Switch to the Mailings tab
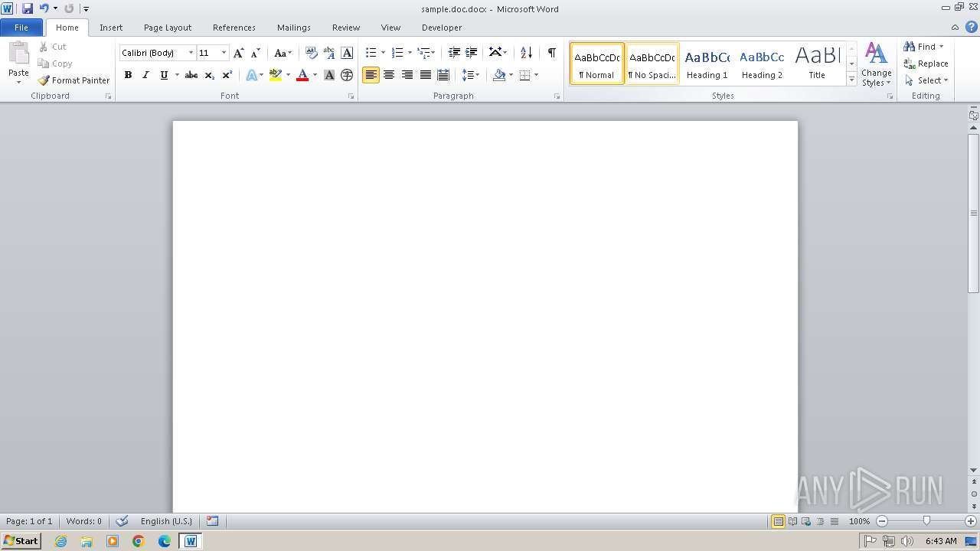This screenshot has width=980, height=551. point(294,28)
